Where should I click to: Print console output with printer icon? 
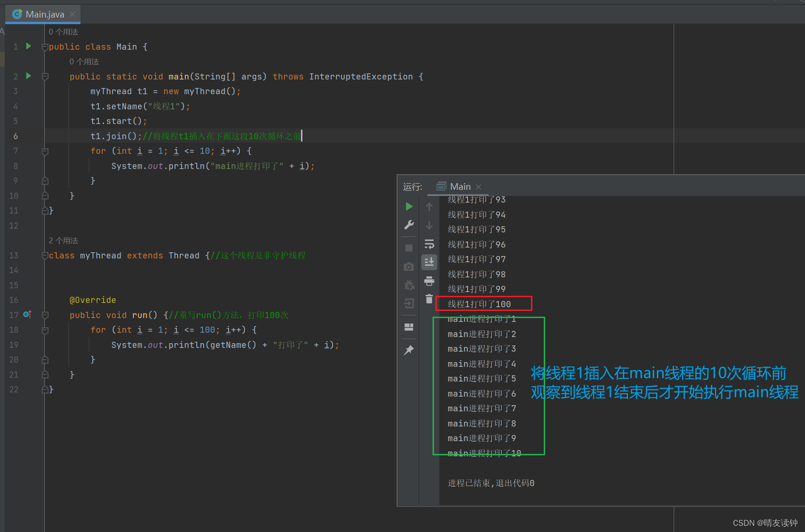click(429, 281)
